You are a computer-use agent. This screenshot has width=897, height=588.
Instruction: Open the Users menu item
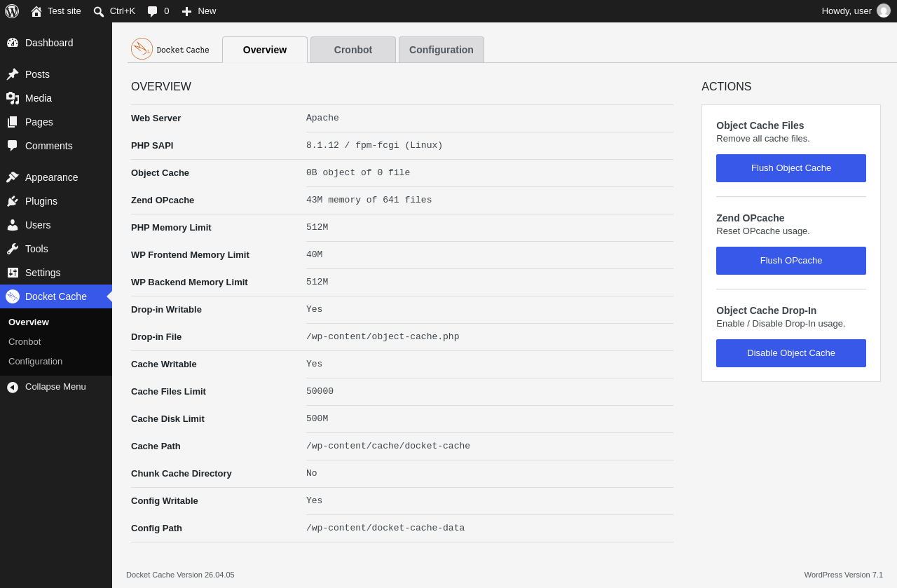tap(38, 225)
